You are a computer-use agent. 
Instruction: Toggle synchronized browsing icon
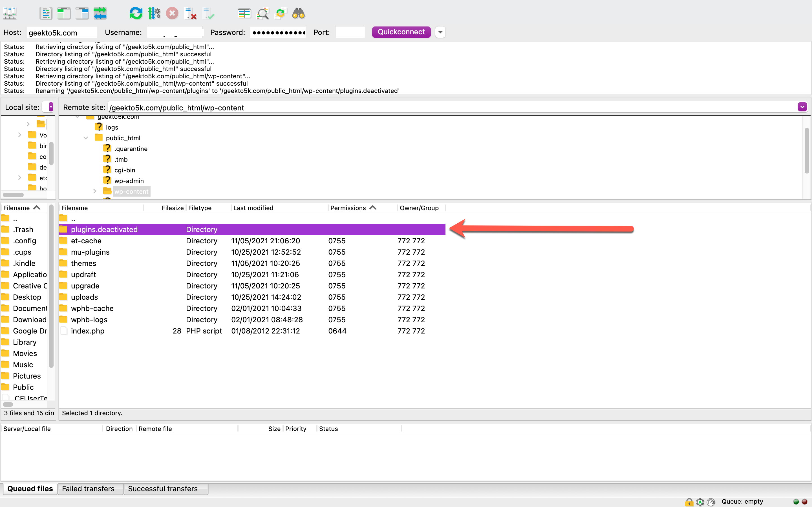pyautogui.click(x=280, y=14)
